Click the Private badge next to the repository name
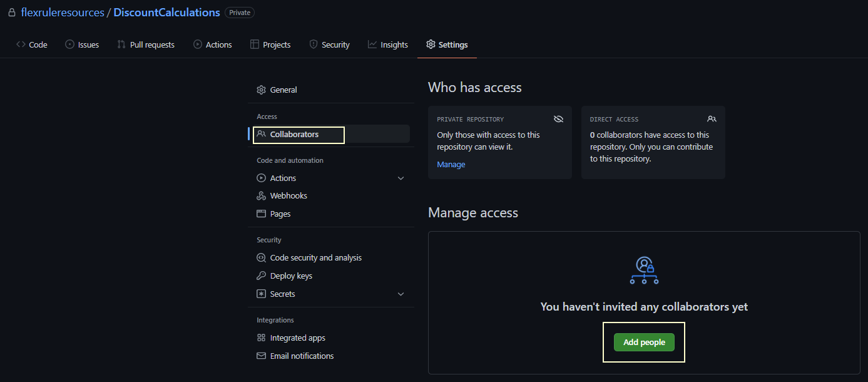The image size is (868, 382). pos(240,13)
